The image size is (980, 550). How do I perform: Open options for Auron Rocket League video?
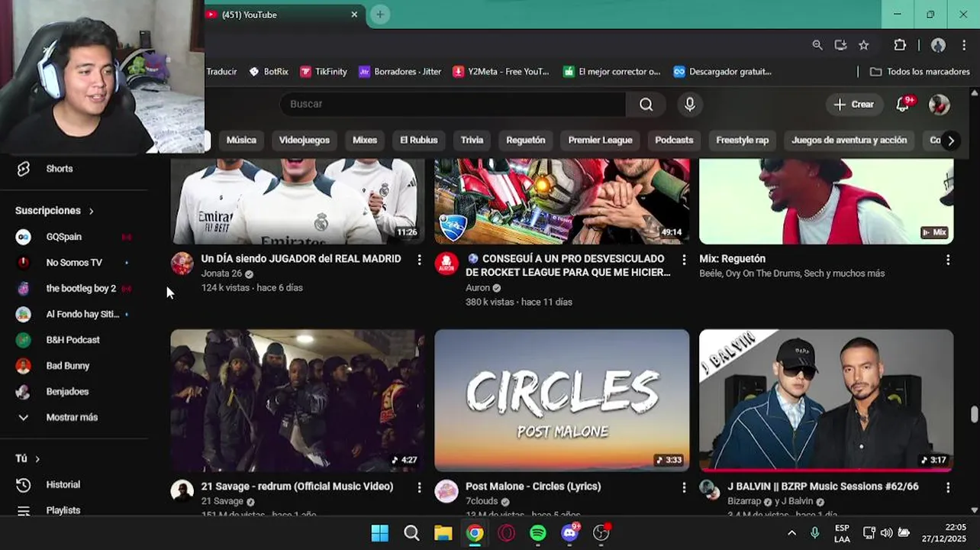pyautogui.click(x=684, y=260)
